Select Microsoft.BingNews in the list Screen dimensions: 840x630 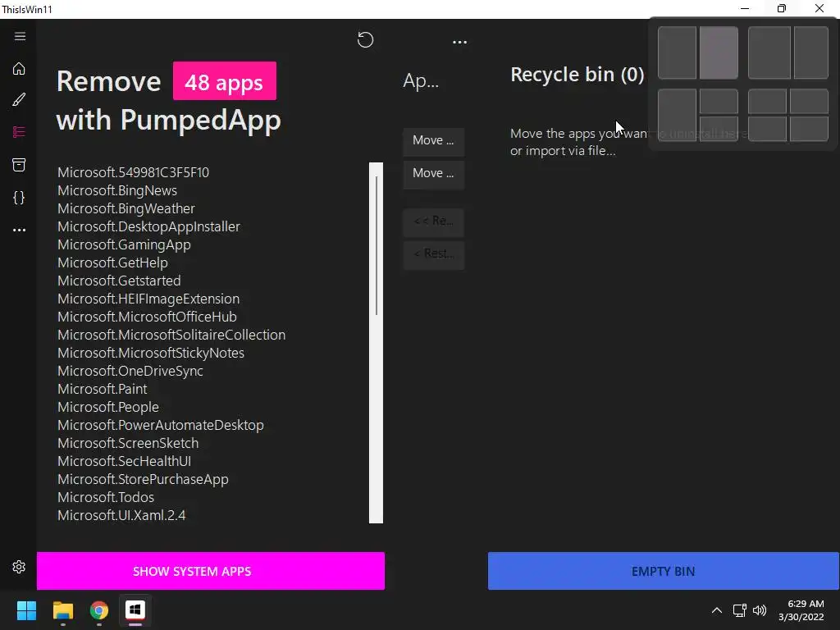pos(117,190)
